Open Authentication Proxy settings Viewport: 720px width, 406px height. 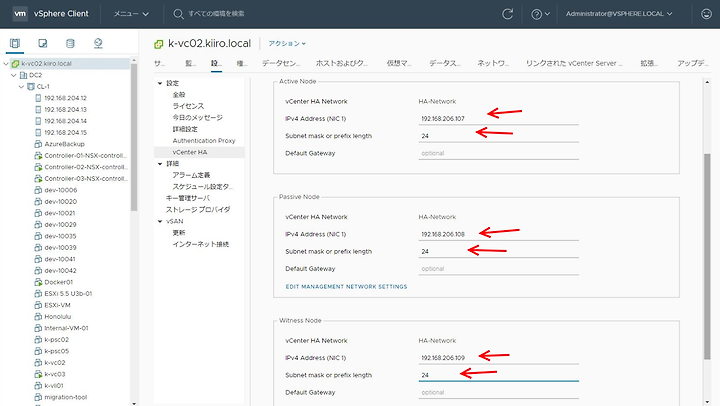[204, 141]
